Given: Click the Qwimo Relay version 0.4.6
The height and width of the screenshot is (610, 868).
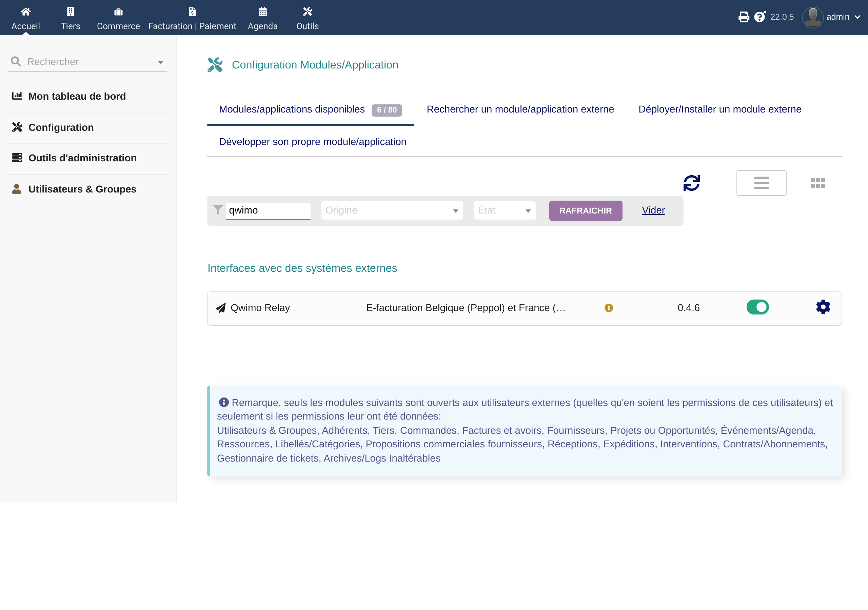Looking at the screenshot, I should [x=688, y=308].
